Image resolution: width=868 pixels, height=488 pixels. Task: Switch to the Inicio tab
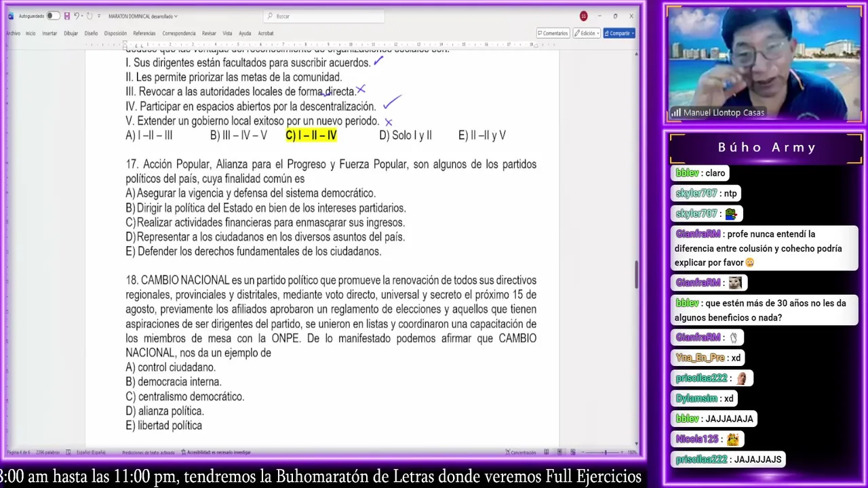[31, 33]
